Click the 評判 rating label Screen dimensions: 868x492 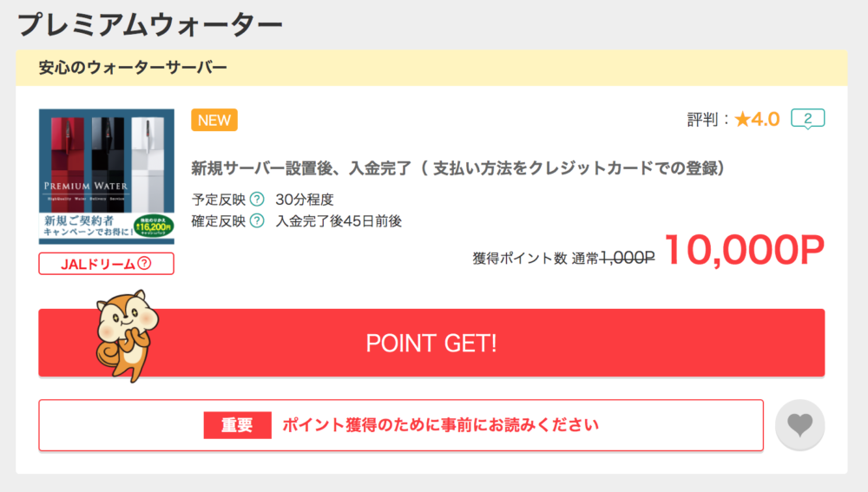[702, 119]
